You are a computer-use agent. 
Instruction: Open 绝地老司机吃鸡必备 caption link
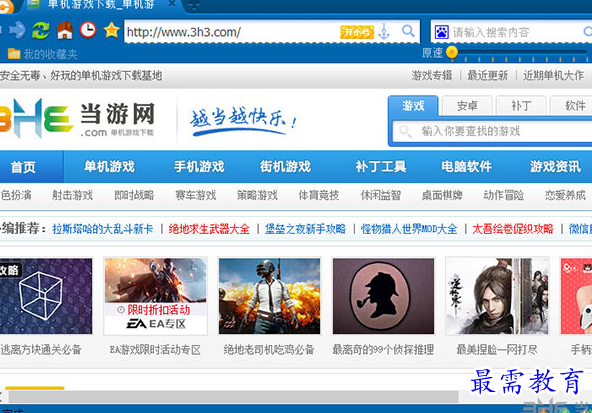tap(269, 350)
